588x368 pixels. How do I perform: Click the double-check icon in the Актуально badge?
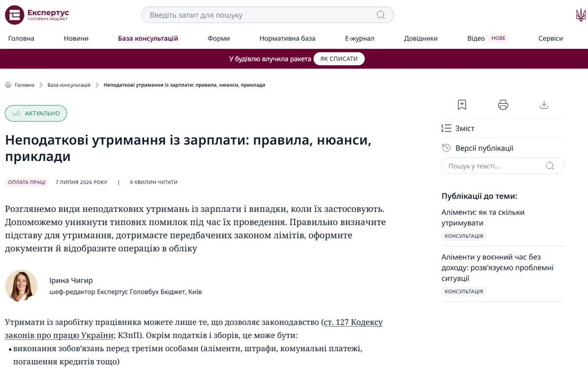[17, 113]
